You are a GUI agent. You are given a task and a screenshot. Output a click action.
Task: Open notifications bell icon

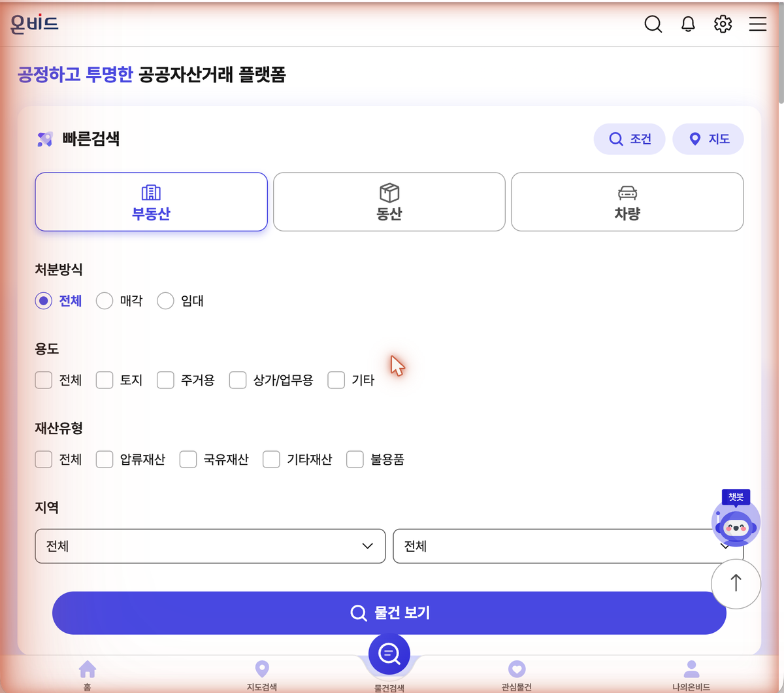(688, 24)
